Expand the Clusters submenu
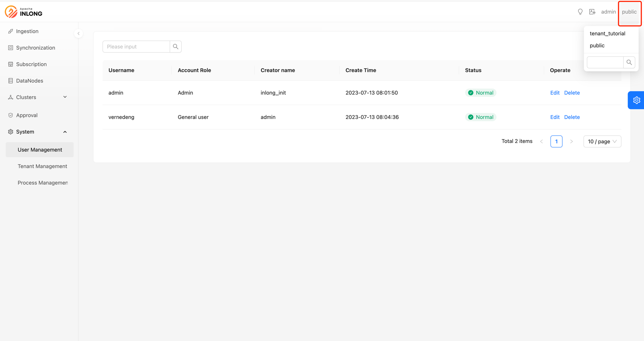 coord(38,97)
